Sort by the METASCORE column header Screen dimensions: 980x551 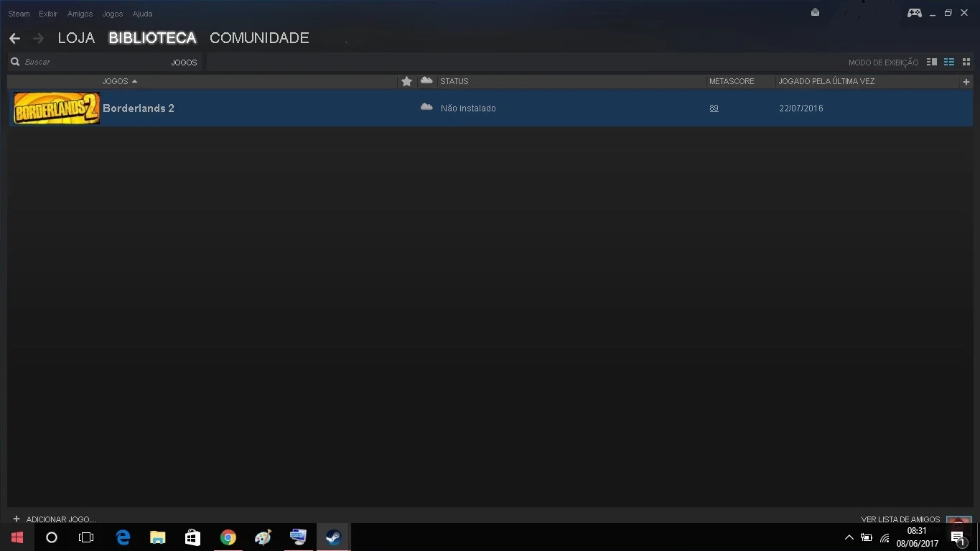732,82
